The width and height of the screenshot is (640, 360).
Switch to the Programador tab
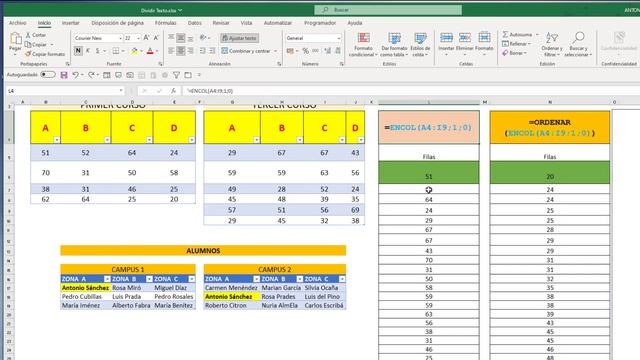tap(320, 23)
